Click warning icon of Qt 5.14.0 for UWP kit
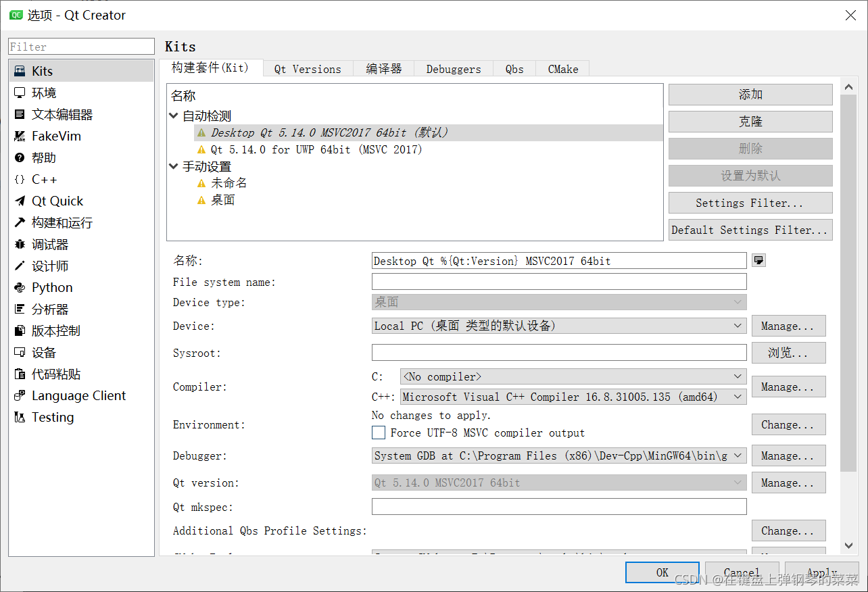Screen dimensions: 868x592 (201, 149)
